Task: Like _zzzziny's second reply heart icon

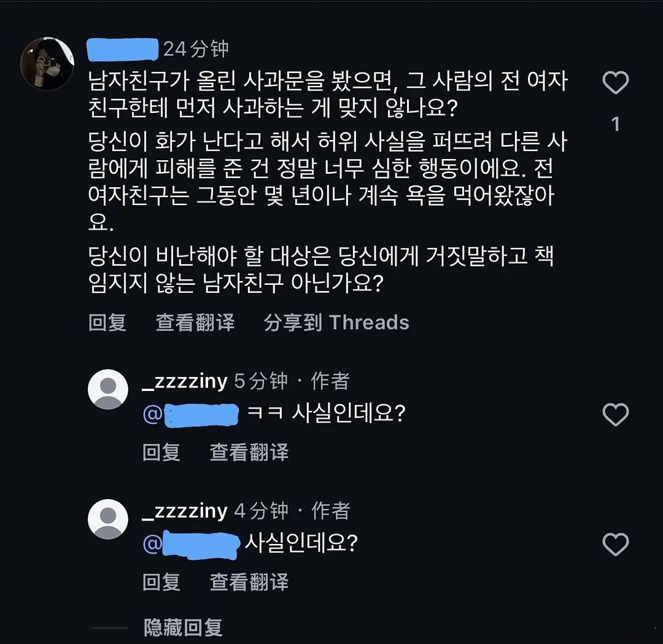Action: tap(615, 545)
